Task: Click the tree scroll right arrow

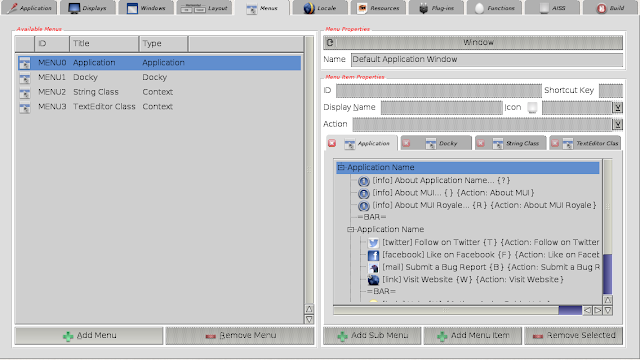Action: [598, 311]
